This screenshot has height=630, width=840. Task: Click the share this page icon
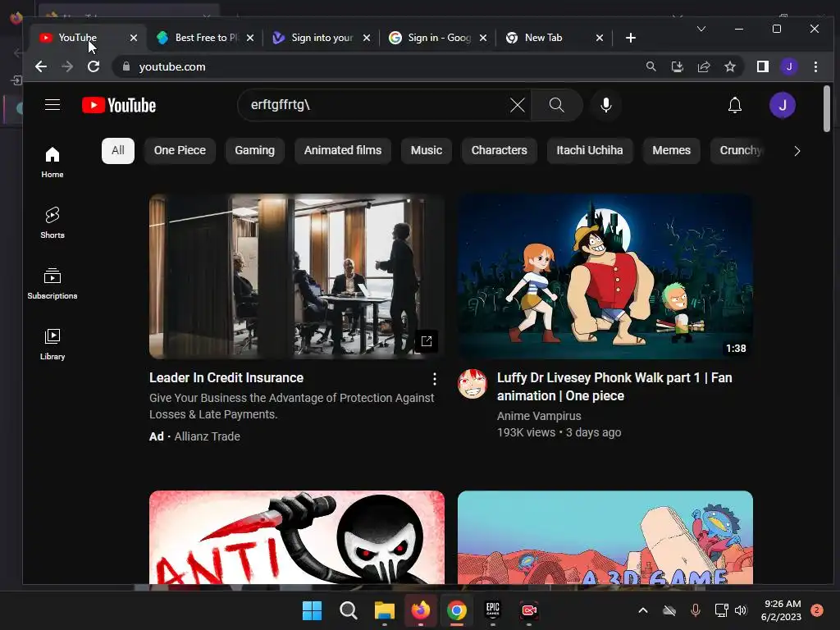703,66
